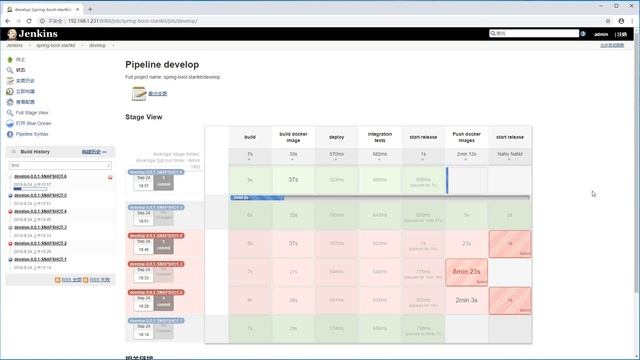Image resolution: width=640 pixels, height=360 pixels.
Task: Click the blue SNAPSHOT.6 badge in stage view
Action: (x=156, y=172)
